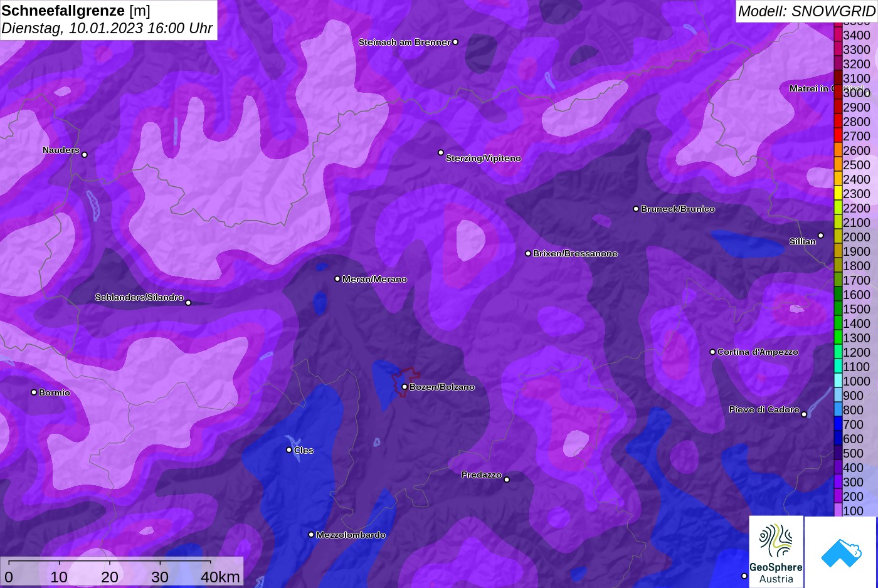Viewport: 878px width, 588px height.
Task: Click the map marker dot for Nauders
Action: coord(85,154)
